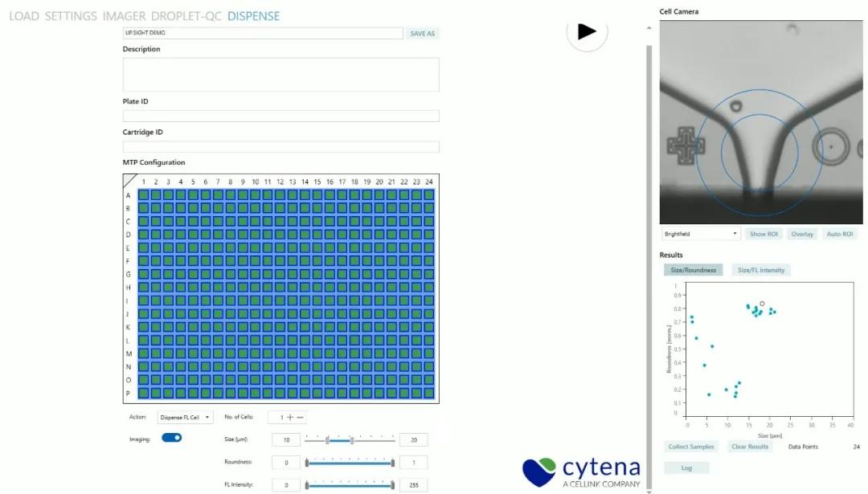Click the Plate ID input field

click(280, 116)
